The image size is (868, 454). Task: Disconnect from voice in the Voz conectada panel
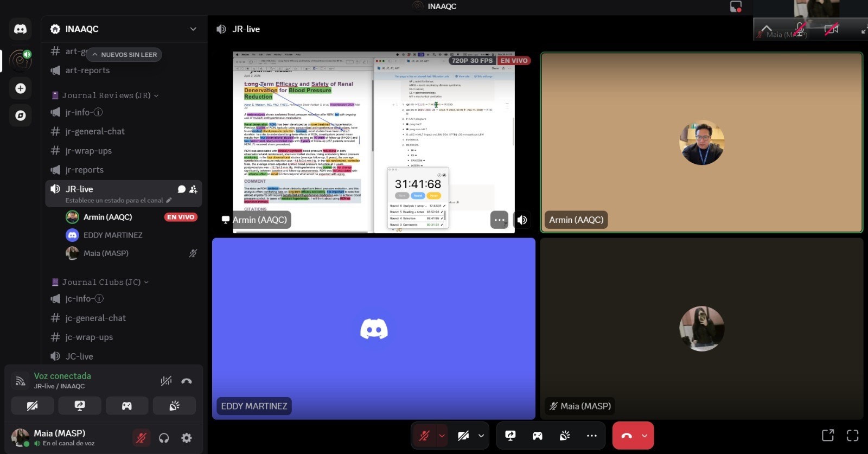[x=187, y=381]
